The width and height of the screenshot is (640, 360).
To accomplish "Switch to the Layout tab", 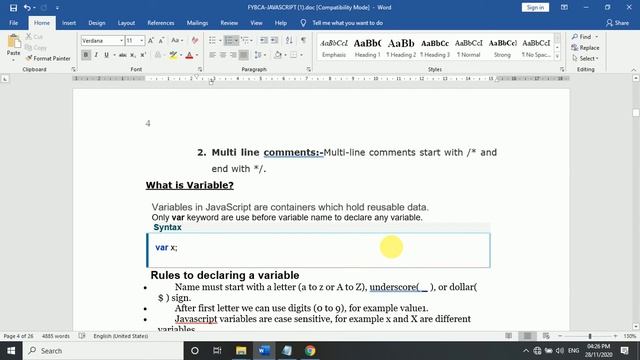I will click(126, 23).
